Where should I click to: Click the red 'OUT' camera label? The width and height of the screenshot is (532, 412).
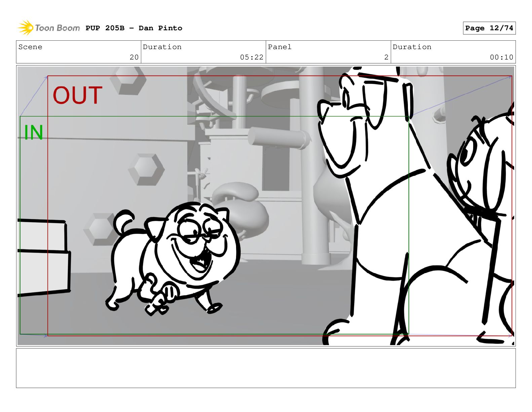click(77, 96)
